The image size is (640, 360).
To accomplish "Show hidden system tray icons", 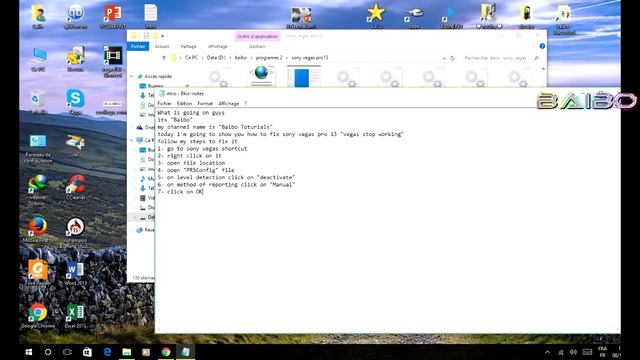I will (547, 352).
